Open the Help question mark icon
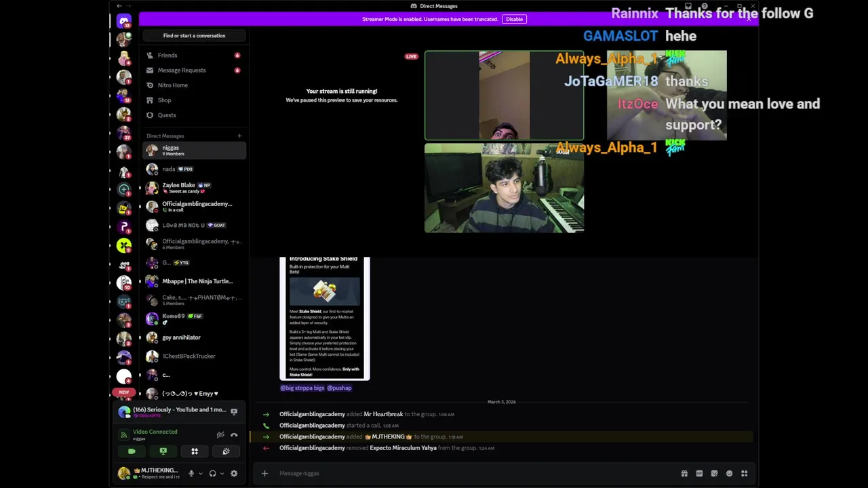This screenshot has height=488, width=868. coord(705,6)
